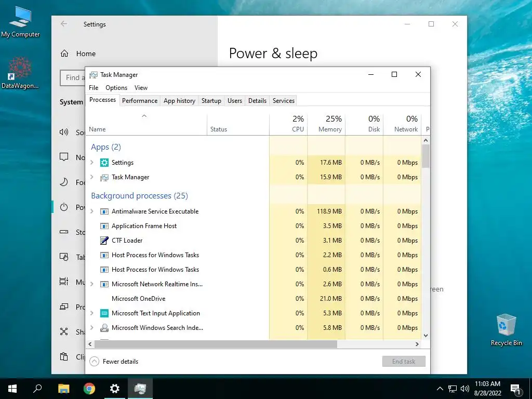Click the horizontal scrollbar right arrow

(x=417, y=344)
